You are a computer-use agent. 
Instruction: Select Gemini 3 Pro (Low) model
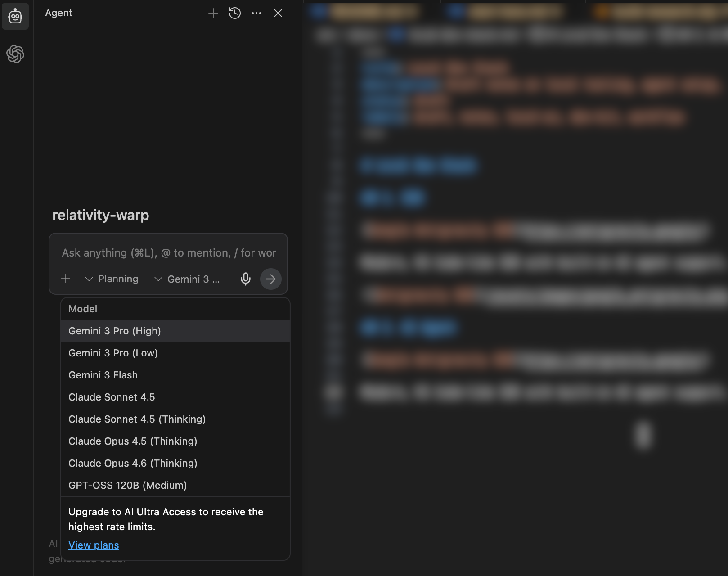click(x=113, y=353)
